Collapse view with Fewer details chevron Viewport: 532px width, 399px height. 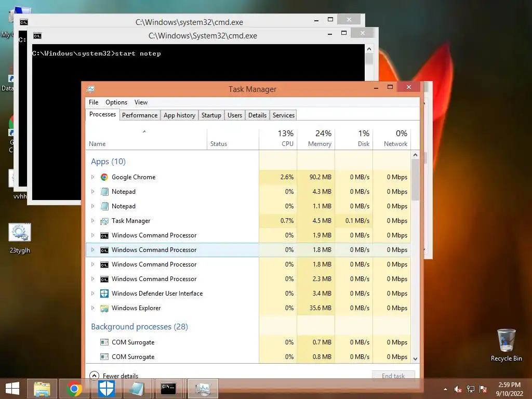tap(94, 376)
